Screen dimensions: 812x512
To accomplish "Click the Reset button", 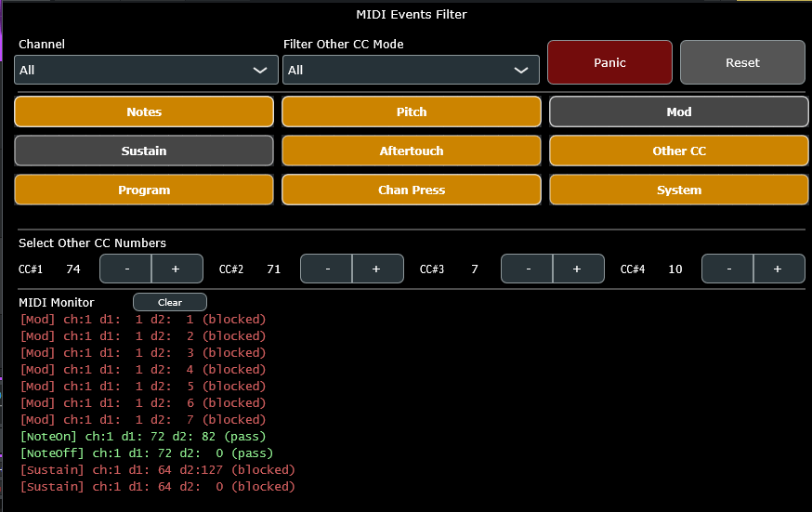I will (x=742, y=62).
